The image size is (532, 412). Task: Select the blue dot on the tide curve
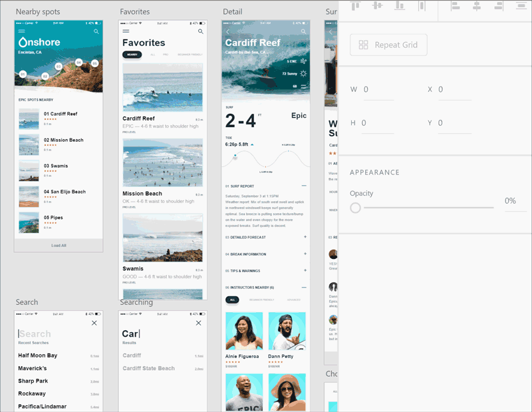coord(235,155)
